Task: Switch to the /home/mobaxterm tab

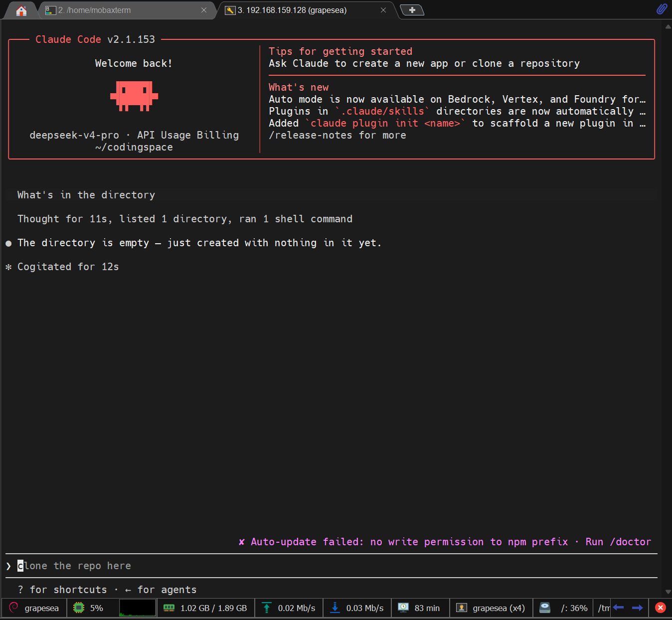Action: [94, 10]
